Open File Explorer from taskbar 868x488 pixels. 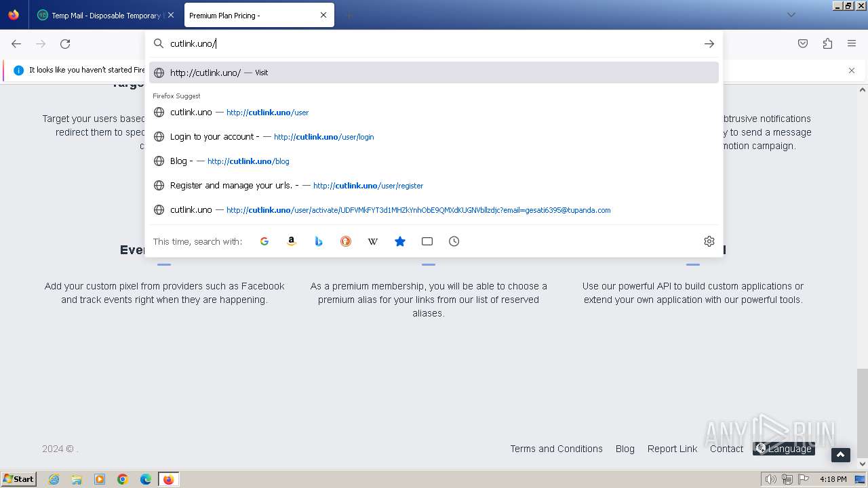tap(77, 479)
